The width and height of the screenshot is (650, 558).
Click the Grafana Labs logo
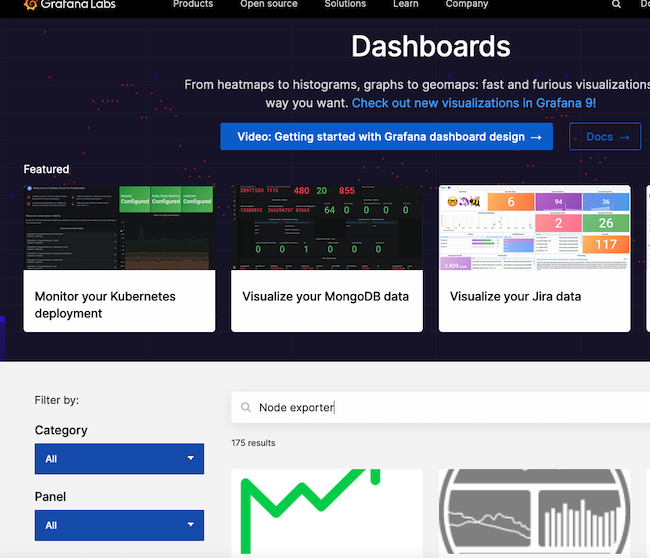[69, 5]
